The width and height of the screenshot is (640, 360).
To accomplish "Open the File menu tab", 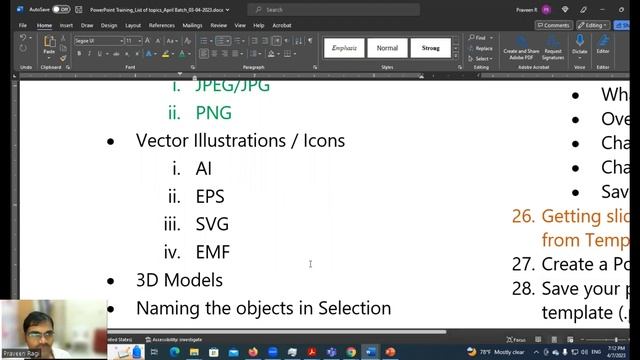I will tap(23, 25).
